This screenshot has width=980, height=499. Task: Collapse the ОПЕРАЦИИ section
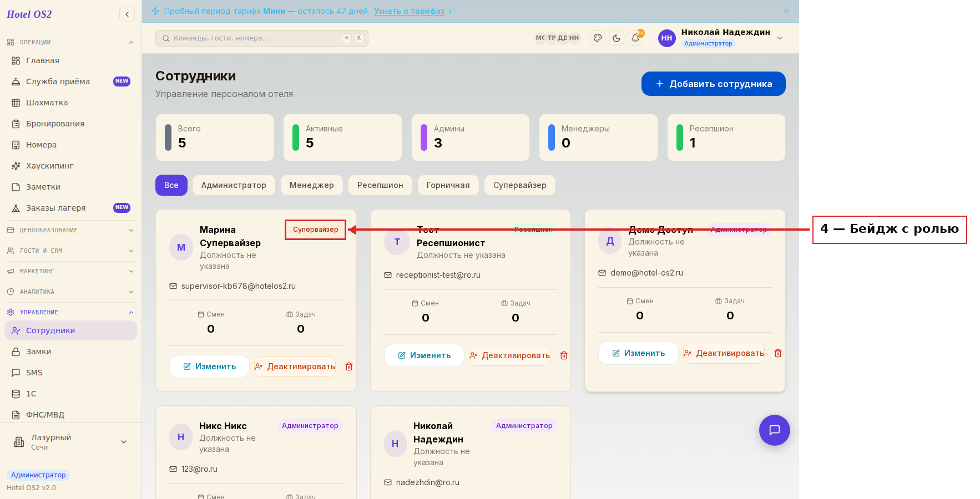point(70,42)
